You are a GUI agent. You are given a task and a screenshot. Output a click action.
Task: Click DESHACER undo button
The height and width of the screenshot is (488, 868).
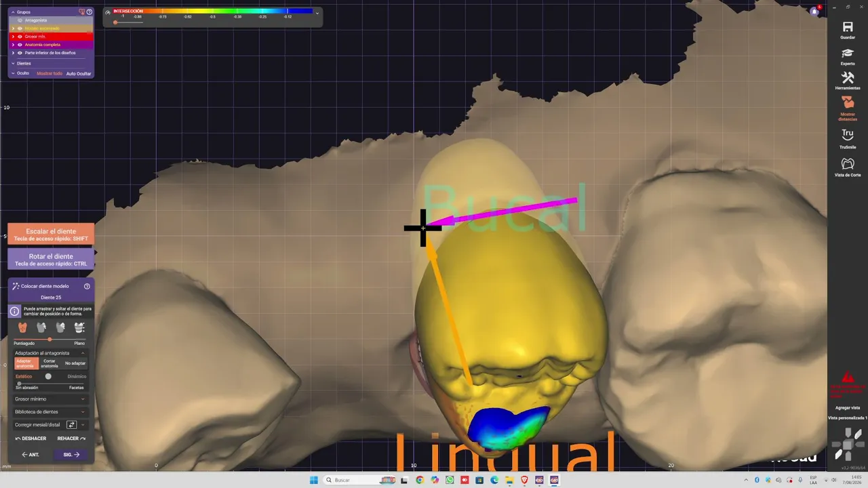[31, 439]
